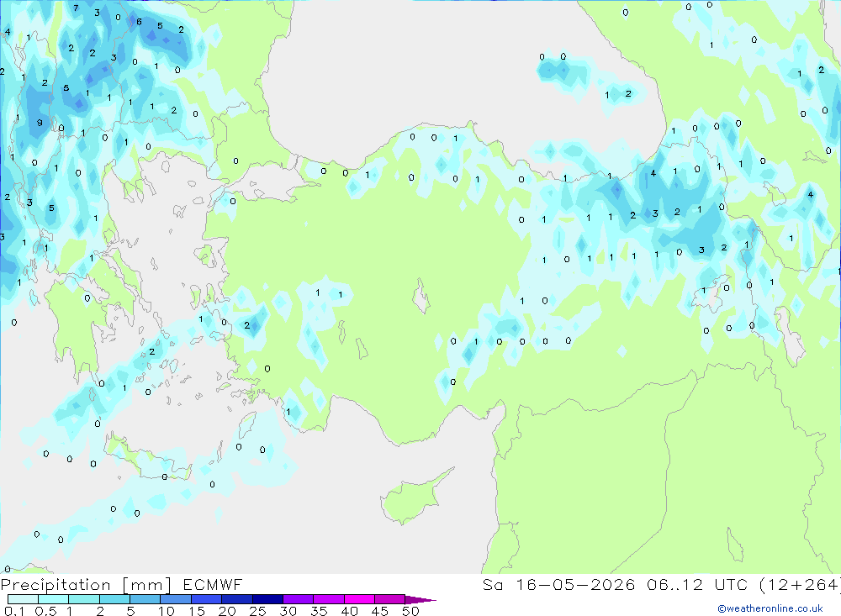Viewport: 841px width, 616px height.
Task: Click the "15" legend scale label
Action: (197, 611)
